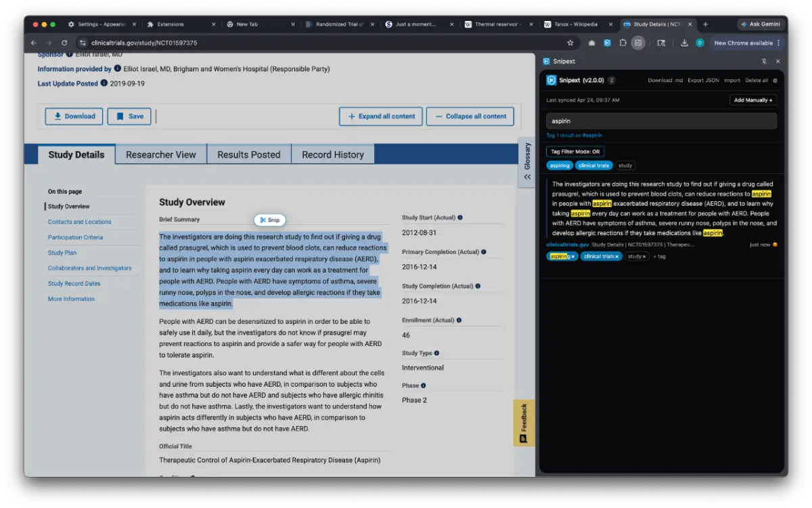Click Delete all in Snipext
812x508 pixels.
tap(756, 81)
